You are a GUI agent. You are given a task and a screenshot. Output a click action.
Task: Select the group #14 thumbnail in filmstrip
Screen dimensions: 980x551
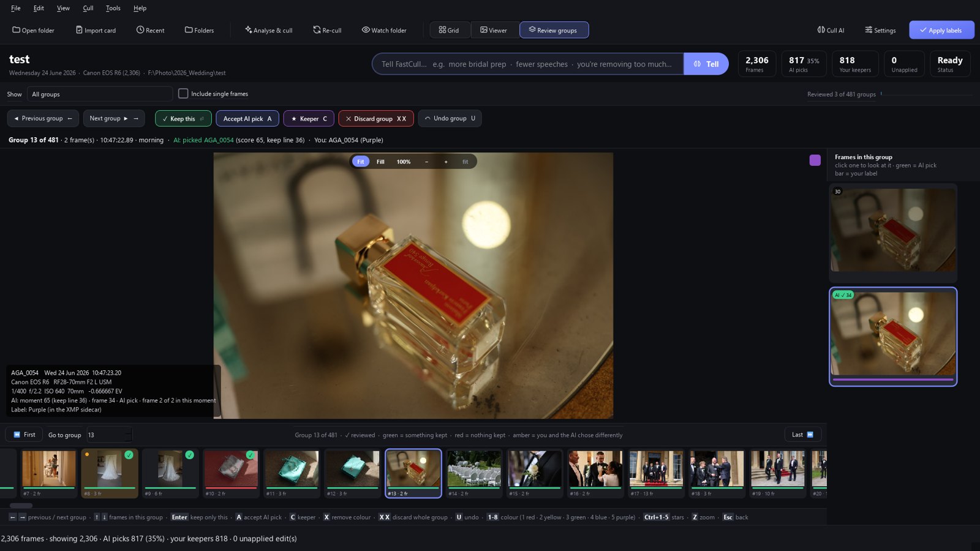coord(474,473)
